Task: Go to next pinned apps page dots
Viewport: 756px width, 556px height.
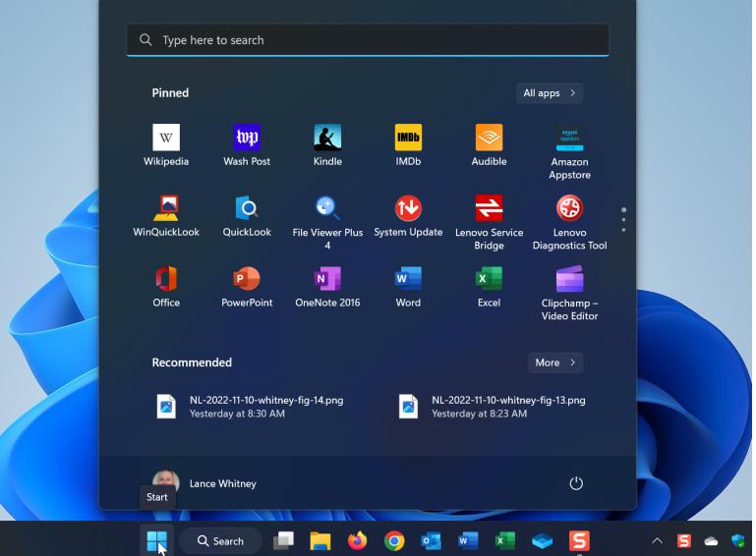Action: 623,220
